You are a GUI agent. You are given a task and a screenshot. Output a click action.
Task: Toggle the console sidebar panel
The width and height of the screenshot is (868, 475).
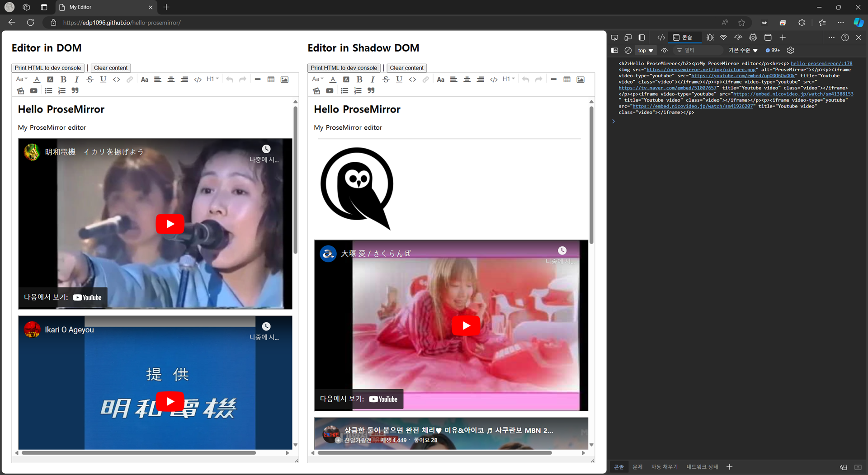pyautogui.click(x=614, y=51)
